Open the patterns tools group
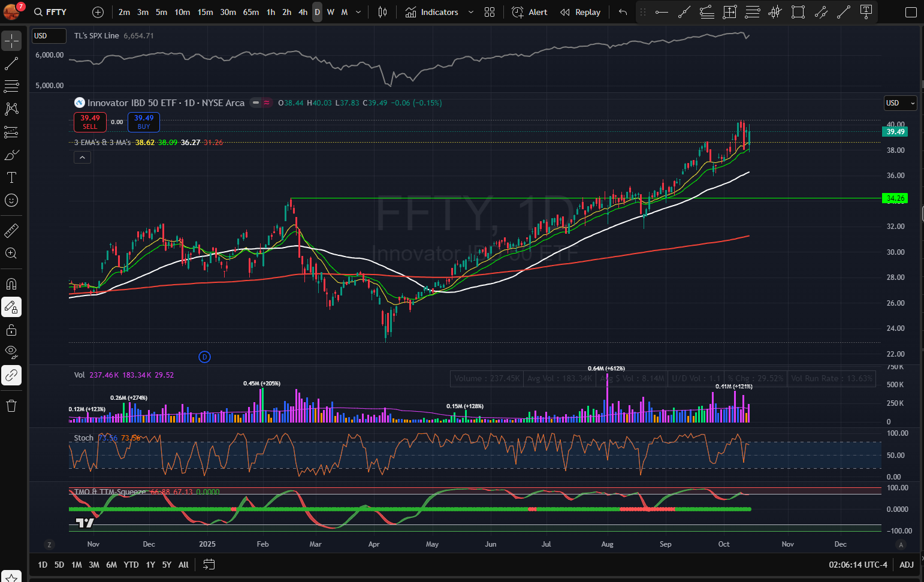The width and height of the screenshot is (924, 582). [11, 109]
